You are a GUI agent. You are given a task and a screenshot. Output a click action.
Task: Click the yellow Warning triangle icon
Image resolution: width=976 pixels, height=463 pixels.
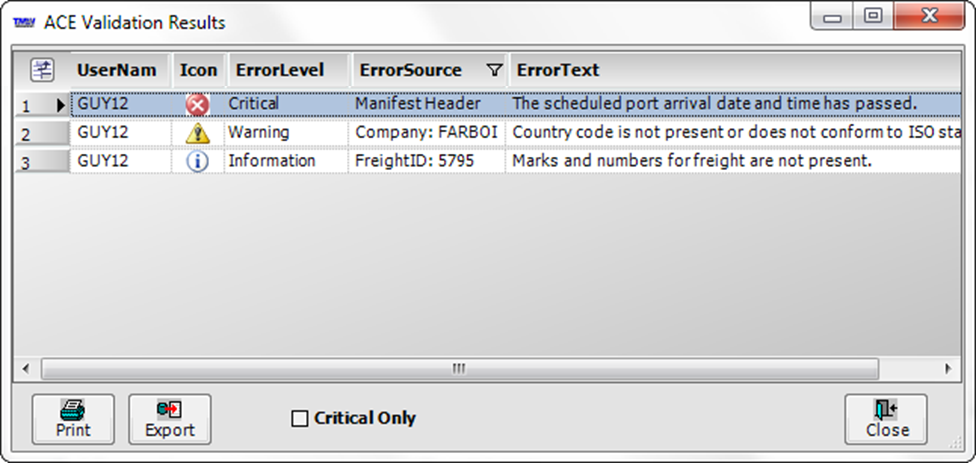197,133
